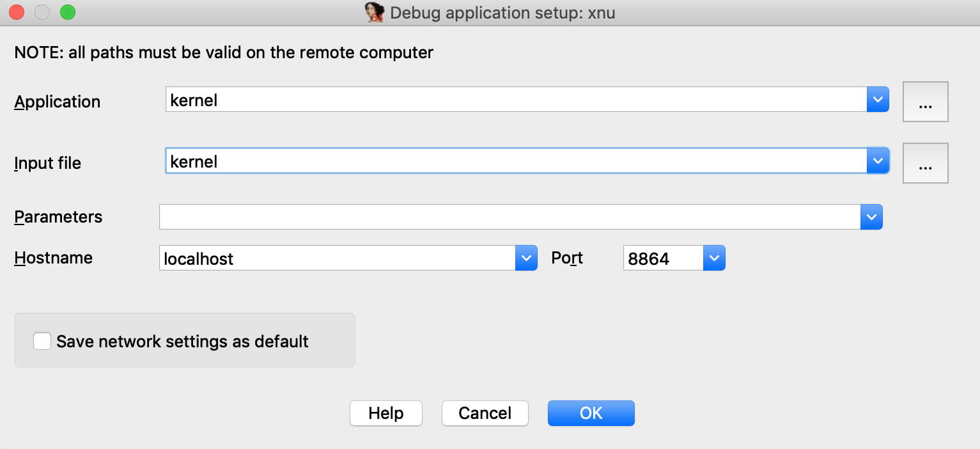The image size is (980, 449).
Task: Close the dialog with red button
Action: [17, 12]
